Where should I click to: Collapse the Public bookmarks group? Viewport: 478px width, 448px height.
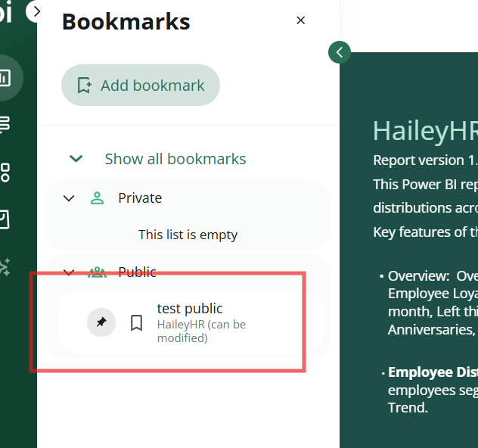tap(69, 272)
